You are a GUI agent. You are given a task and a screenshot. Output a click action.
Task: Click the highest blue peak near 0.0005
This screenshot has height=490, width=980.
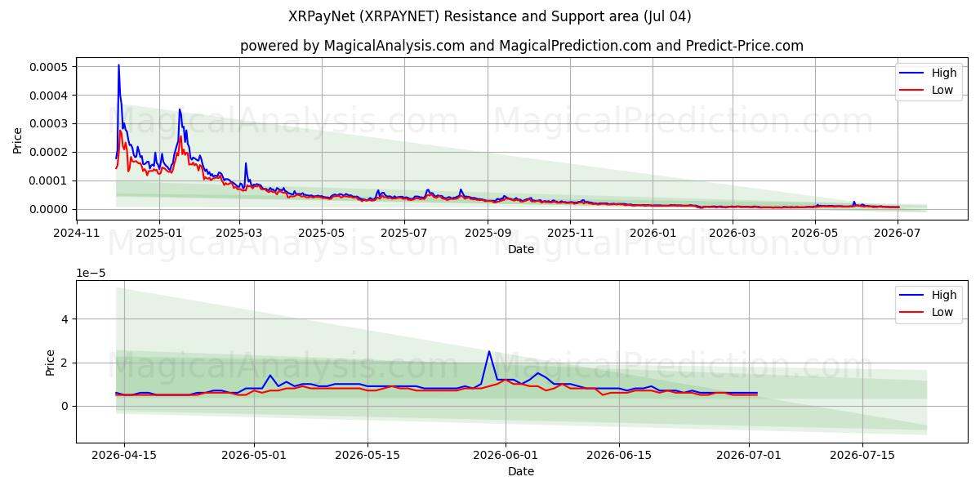(118, 65)
